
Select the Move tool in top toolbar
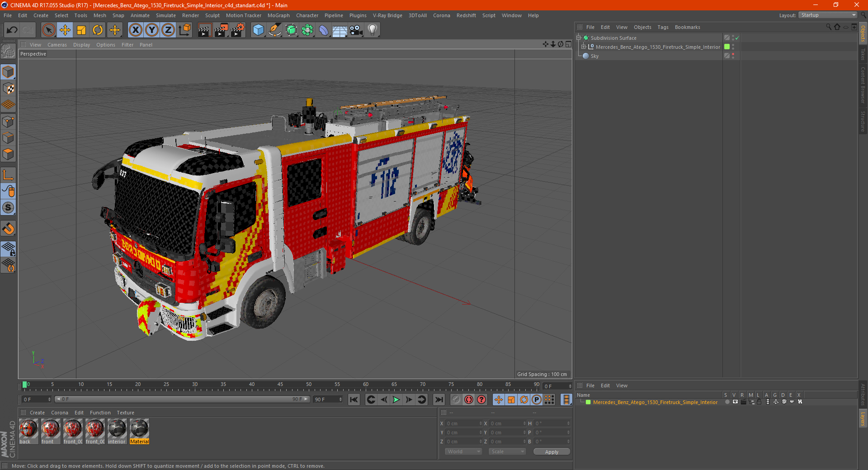pyautogui.click(x=65, y=30)
